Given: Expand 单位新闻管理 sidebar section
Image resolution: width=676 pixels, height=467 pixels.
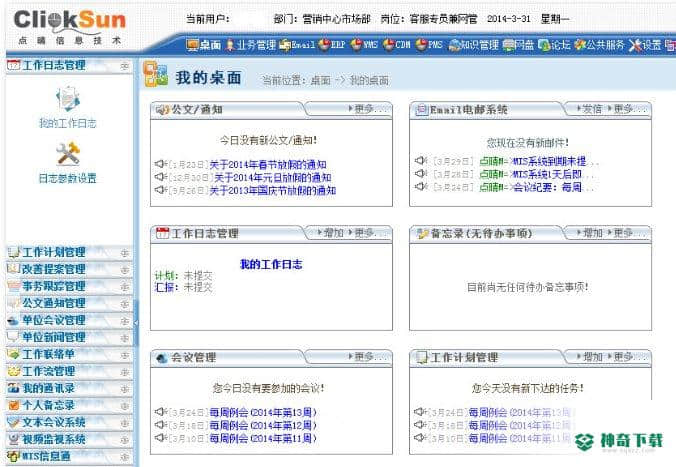Looking at the screenshot, I should pos(125,338).
